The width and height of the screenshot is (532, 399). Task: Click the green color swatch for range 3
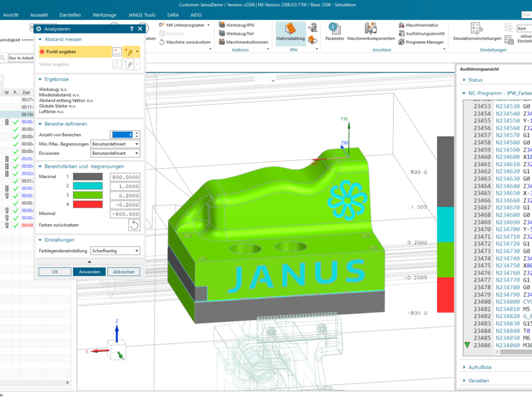coord(88,195)
